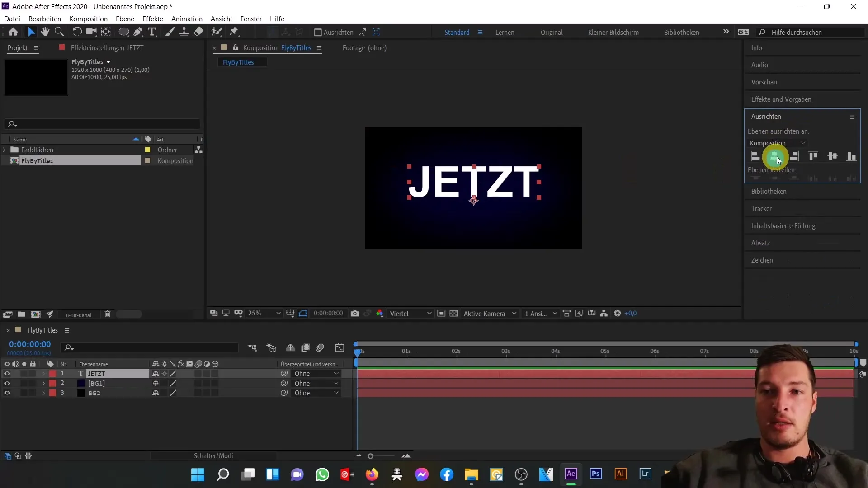The height and width of the screenshot is (488, 868).
Task: Open resolution dropdown showing Viertel
Action: [410, 314]
